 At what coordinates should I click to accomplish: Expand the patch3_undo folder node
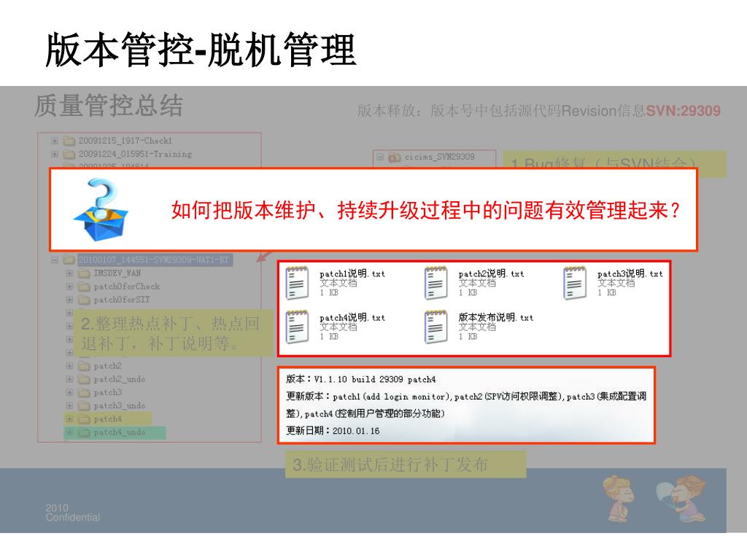[x=69, y=406]
